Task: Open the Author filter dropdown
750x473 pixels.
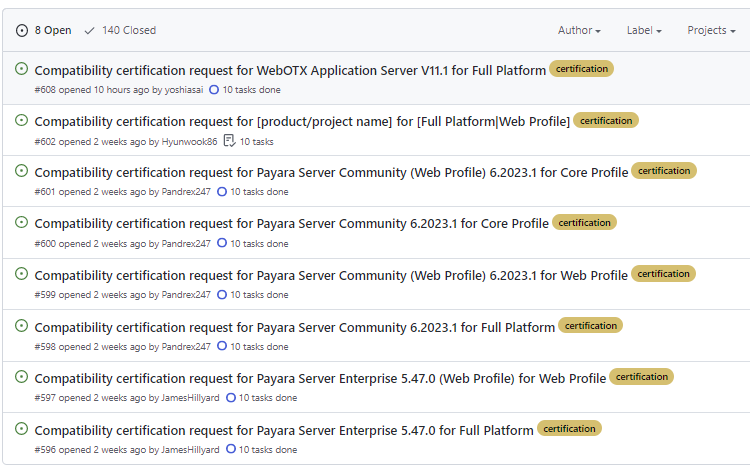Action: 579,30
